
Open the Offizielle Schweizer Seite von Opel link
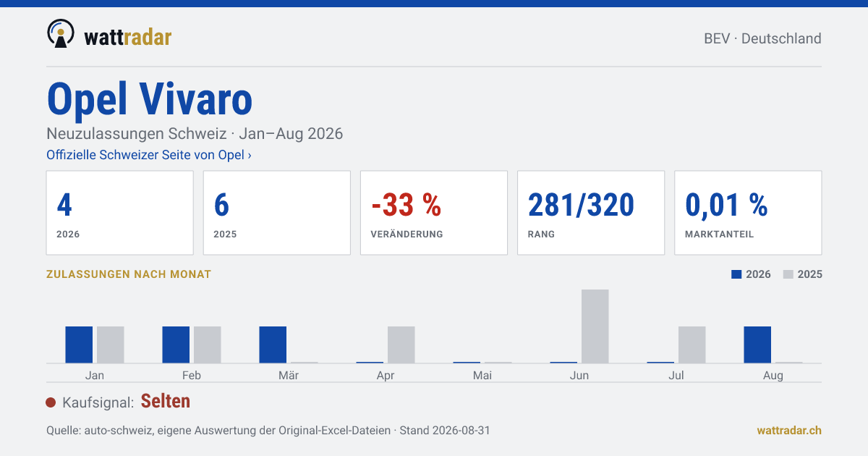tap(149, 155)
